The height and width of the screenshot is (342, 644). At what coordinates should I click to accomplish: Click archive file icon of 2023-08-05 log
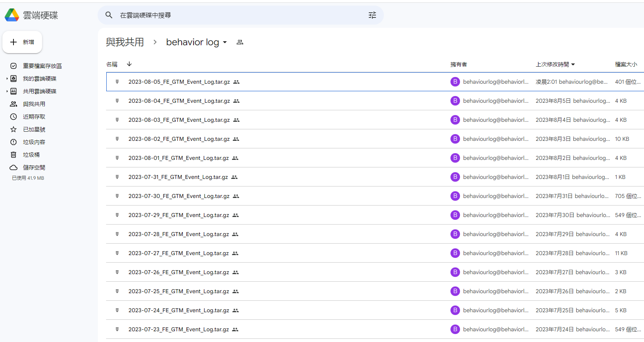coord(117,82)
